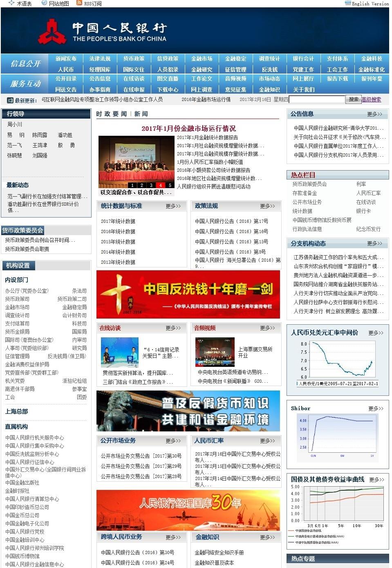The image size is (392, 568).
Task: Open headline 2017年1月份金融市场运行情况
Action: [188, 128]
